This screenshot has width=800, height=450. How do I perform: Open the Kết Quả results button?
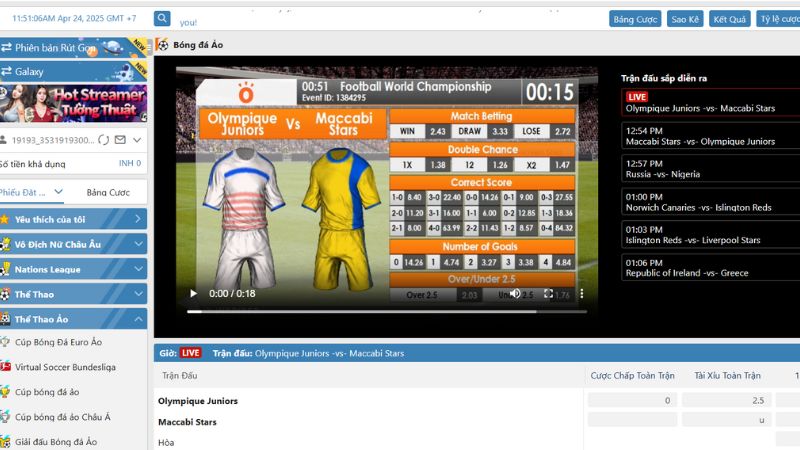730,19
